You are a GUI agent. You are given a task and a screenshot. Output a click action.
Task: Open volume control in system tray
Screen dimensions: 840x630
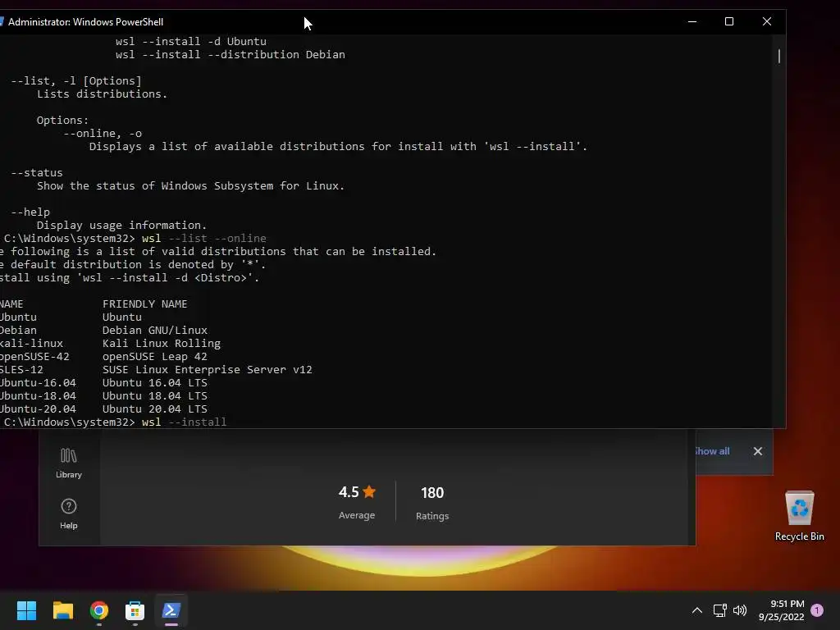pos(740,610)
